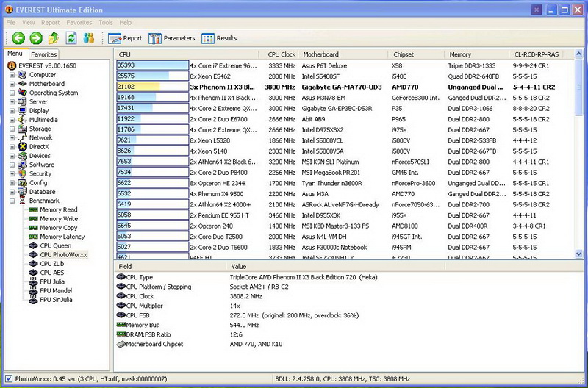Image resolution: width=588 pixels, height=388 pixels.
Task: Open benchmark Parameters
Action: (172, 38)
